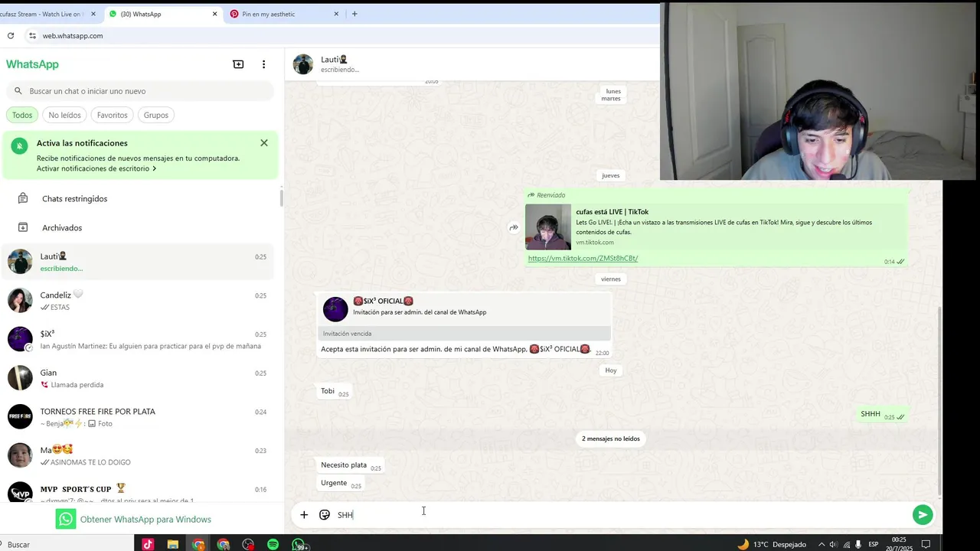Open the new chat icon

(x=238, y=64)
